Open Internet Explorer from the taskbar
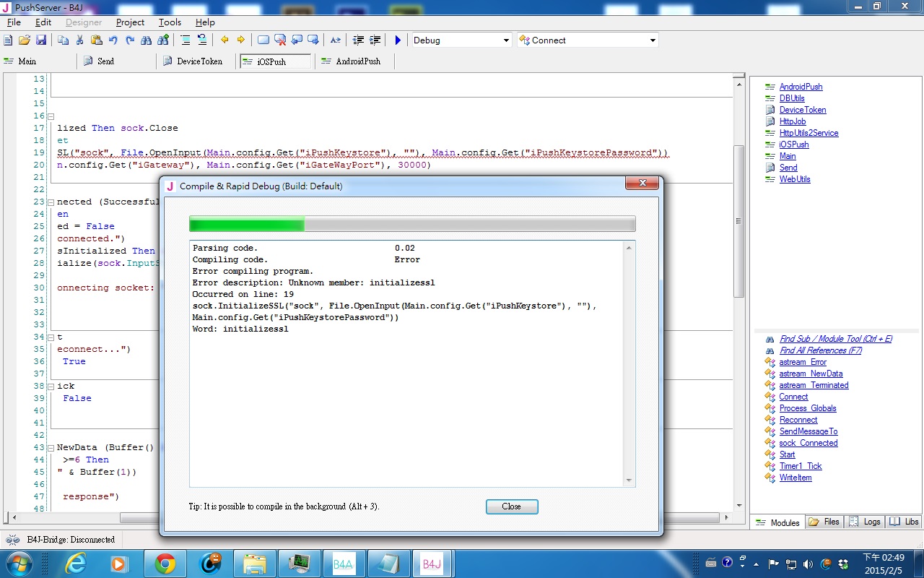Viewport: 924px width, 578px height. pos(74,563)
